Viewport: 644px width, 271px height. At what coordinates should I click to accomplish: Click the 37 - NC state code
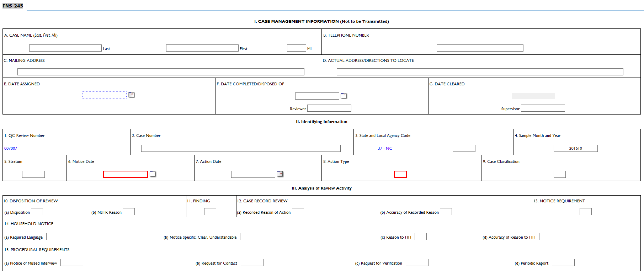(x=385, y=148)
